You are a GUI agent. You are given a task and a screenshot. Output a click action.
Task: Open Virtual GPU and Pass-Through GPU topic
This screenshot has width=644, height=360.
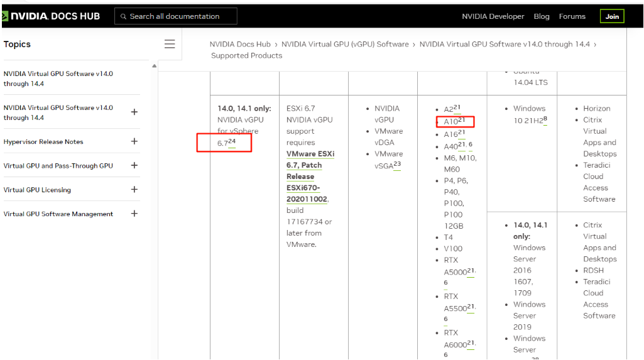pyautogui.click(x=58, y=166)
